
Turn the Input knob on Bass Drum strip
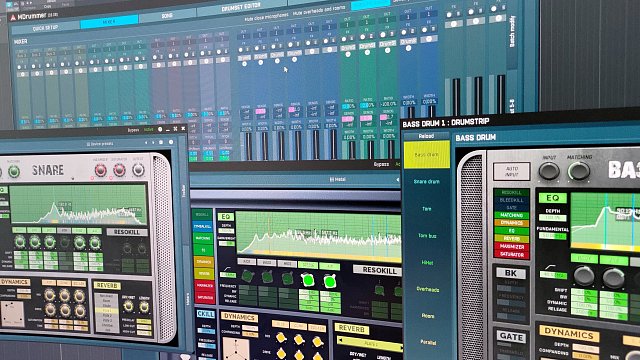click(549, 171)
